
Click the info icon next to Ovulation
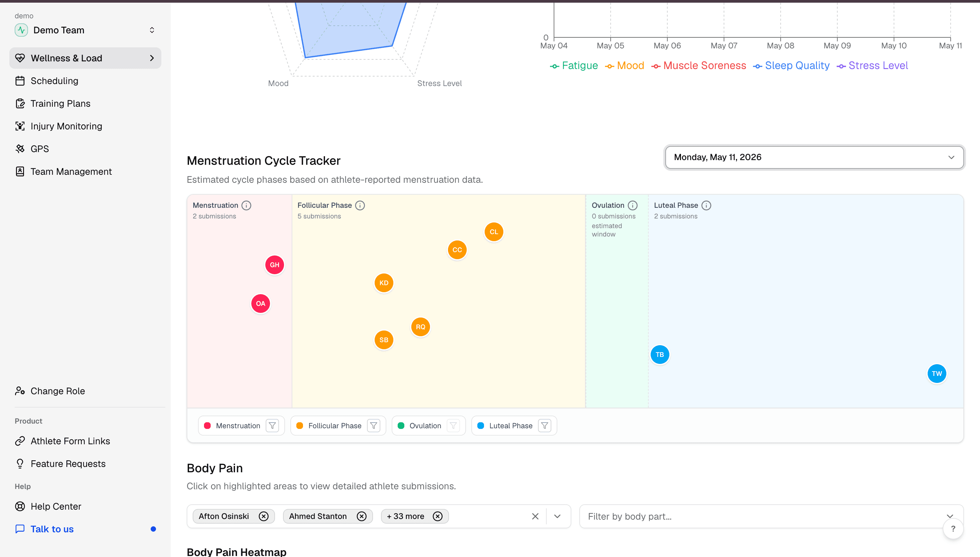click(633, 205)
